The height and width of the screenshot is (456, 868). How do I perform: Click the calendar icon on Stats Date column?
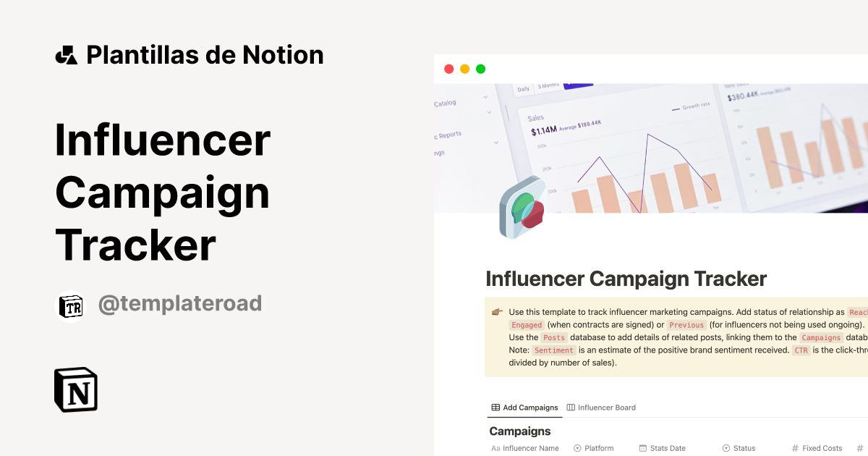[642, 447]
